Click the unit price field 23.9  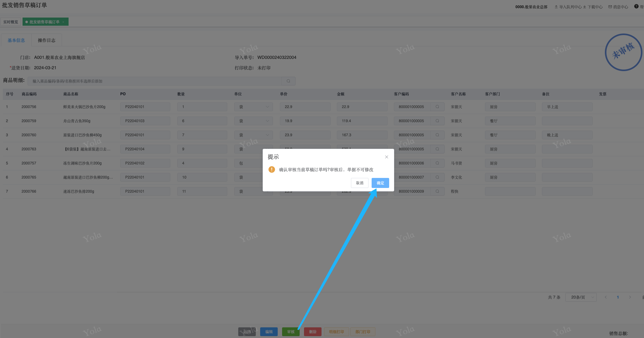coord(305,135)
